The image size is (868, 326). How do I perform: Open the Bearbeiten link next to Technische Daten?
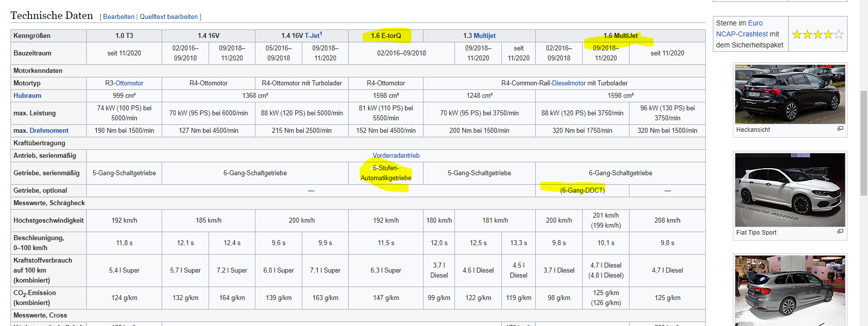point(119,16)
